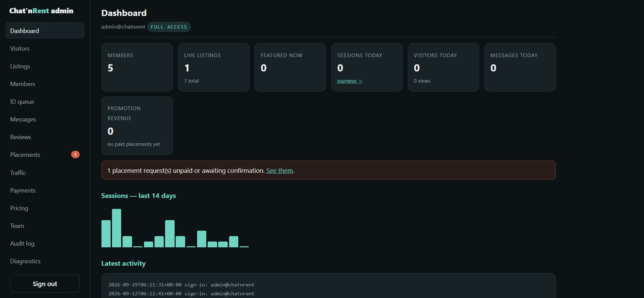The image size is (644, 298).
Task: Go to Placements in the sidebar
Action: click(x=45, y=155)
